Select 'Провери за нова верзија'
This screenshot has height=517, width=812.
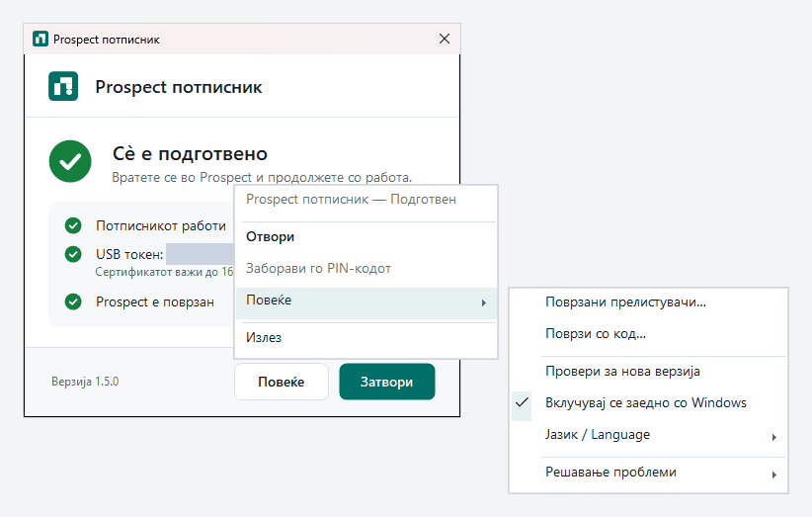pos(649,372)
